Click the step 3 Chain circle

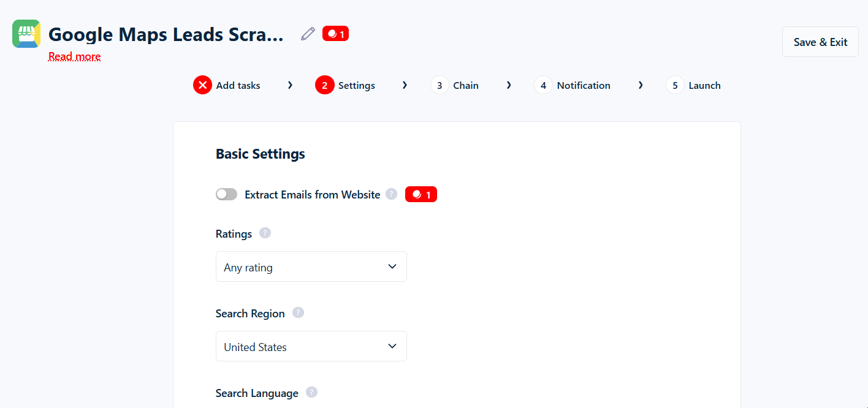(440, 85)
